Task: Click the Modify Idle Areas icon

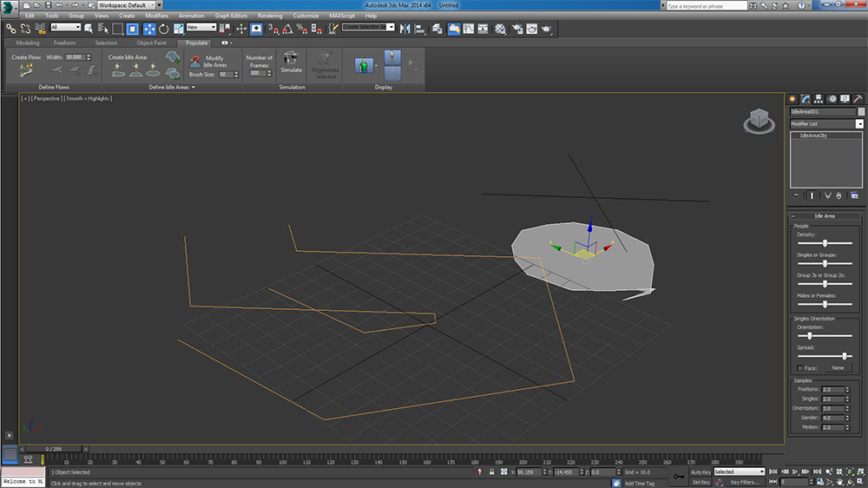Action: click(x=194, y=62)
